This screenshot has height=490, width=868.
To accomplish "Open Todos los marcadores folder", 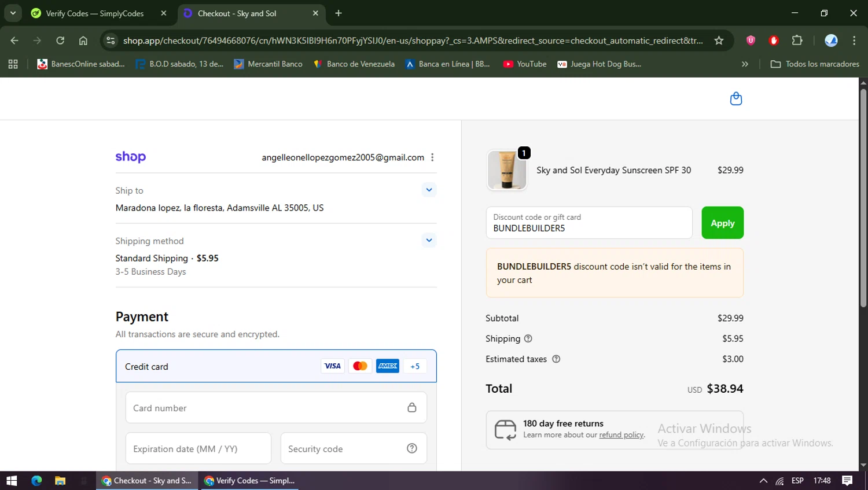I will 815,64.
